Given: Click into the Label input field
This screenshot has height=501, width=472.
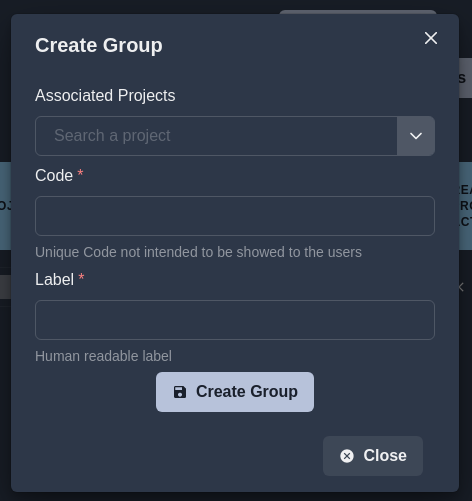Looking at the screenshot, I should (235, 320).
